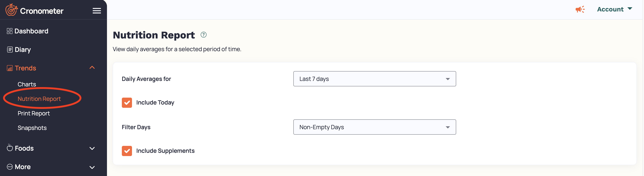Toggle the hamburger sidebar menu icon
The height and width of the screenshot is (176, 644).
click(97, 11)
